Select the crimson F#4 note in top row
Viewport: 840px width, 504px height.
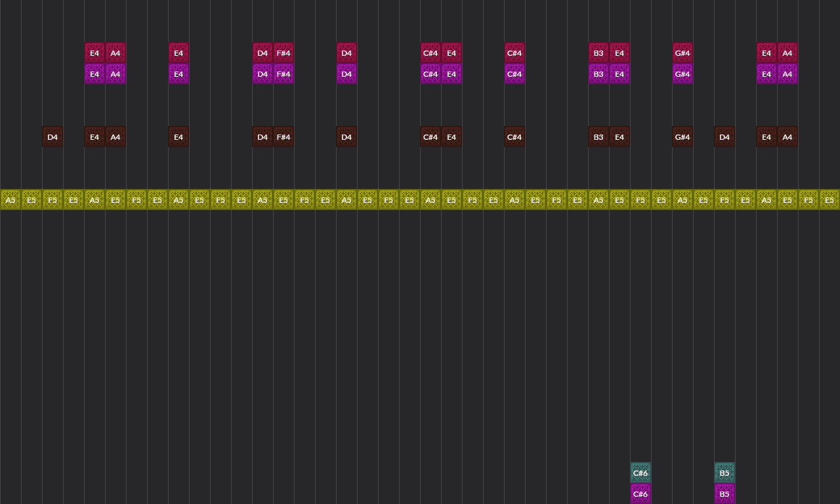(x=283, y=52)
